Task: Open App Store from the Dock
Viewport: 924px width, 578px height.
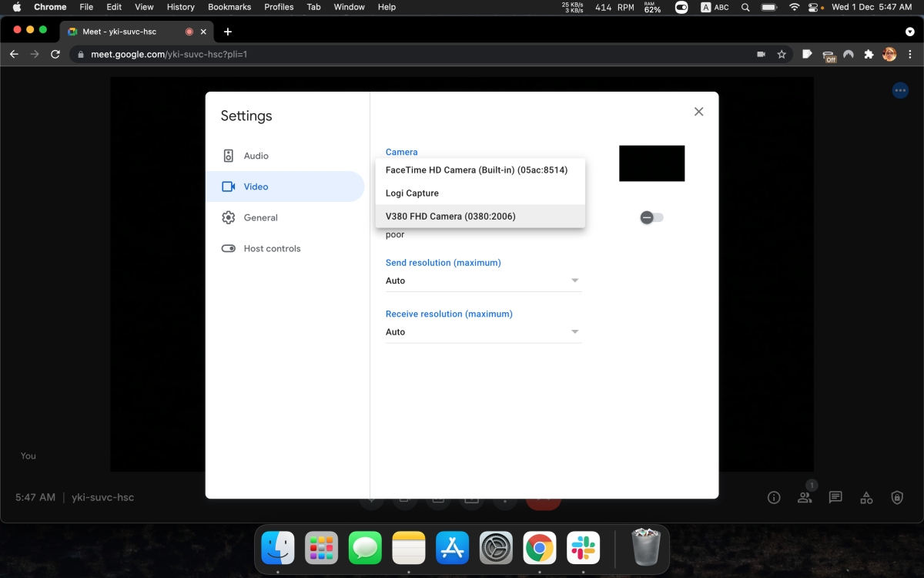Action: pyautogui.click(x=452, y=548)
